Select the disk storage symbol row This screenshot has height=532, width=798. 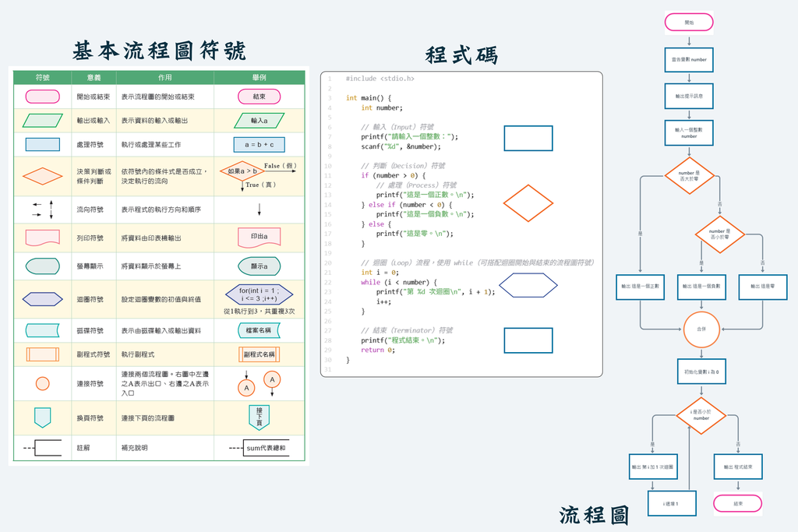(x=42, y=330)
